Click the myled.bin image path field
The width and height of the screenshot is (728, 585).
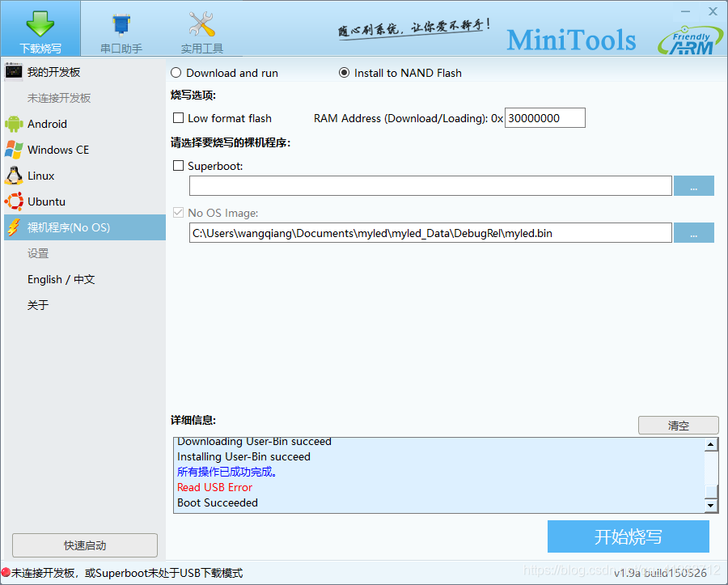coord(430,232)
